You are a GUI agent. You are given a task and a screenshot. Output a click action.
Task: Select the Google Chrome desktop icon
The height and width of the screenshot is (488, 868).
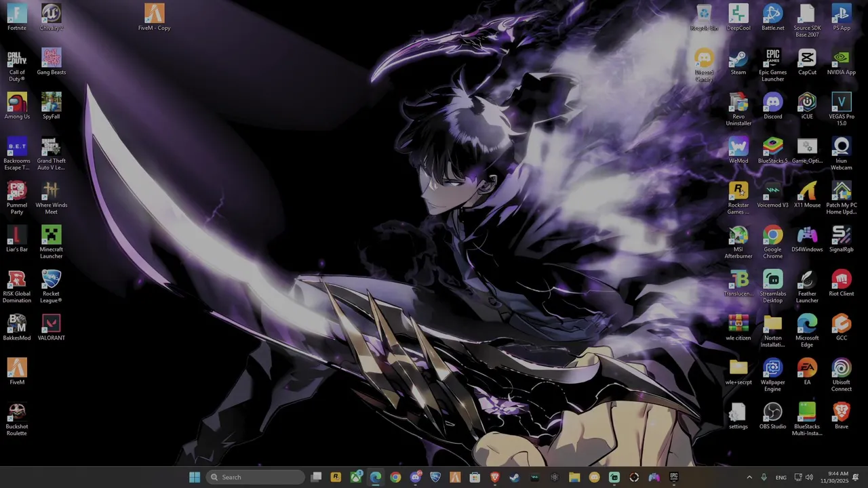(x=773, y=242)
